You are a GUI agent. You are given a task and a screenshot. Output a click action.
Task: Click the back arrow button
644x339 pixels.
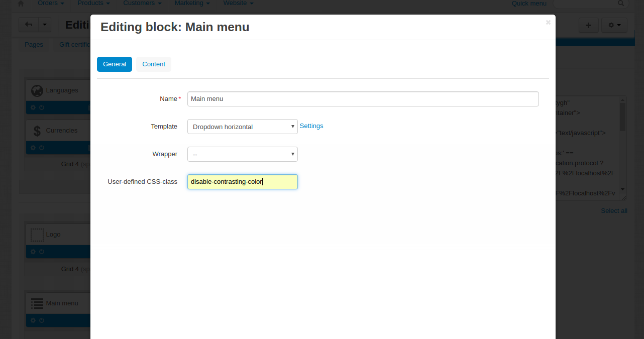[28, 25]
